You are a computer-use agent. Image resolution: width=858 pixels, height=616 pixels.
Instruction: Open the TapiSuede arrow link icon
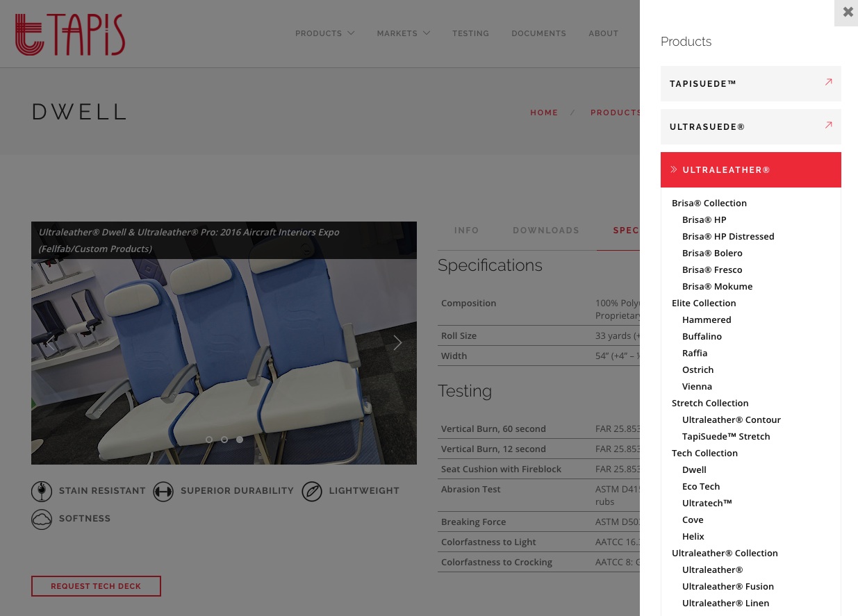[828, 83]
